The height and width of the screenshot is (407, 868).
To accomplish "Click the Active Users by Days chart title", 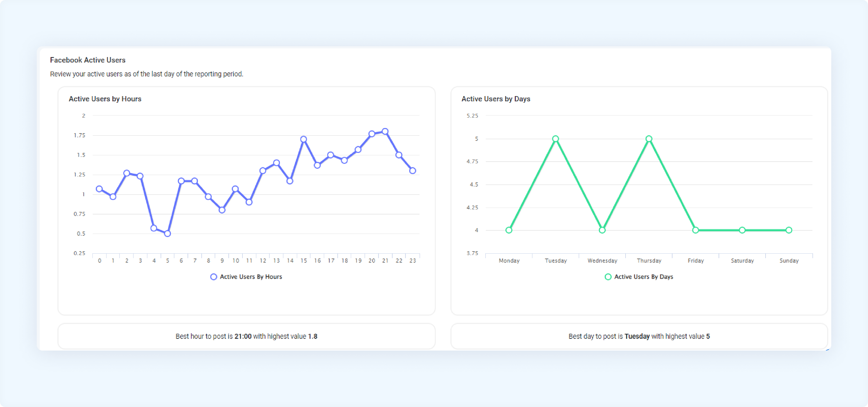I will tap(496, 99).
